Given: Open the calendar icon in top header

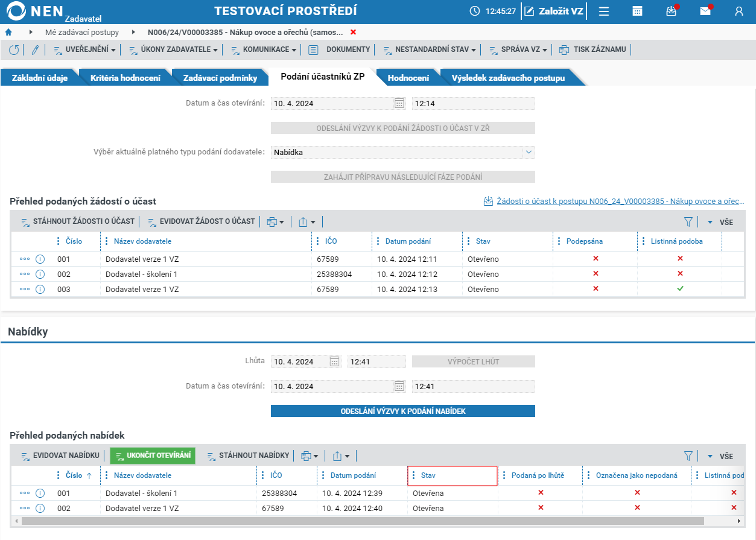Looking at the screenshot, I should pos(637,11).
